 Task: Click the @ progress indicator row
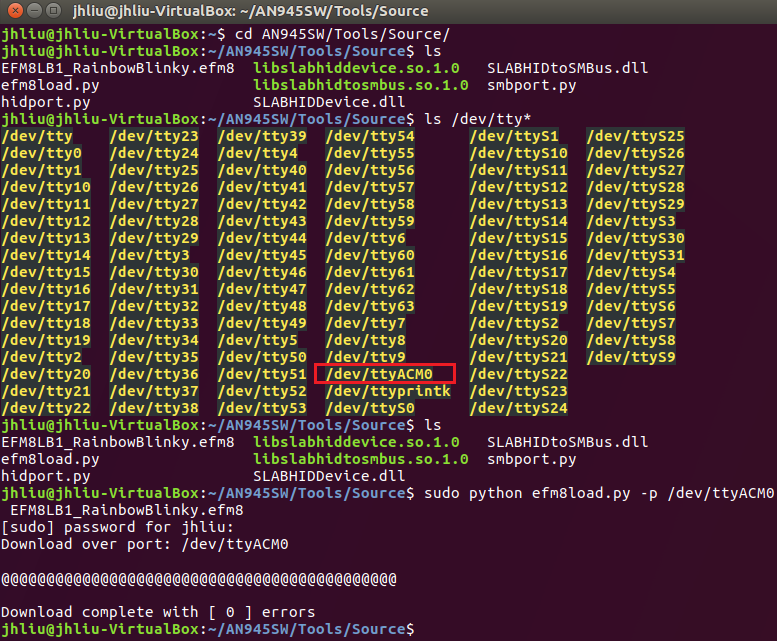pos(199,579)
